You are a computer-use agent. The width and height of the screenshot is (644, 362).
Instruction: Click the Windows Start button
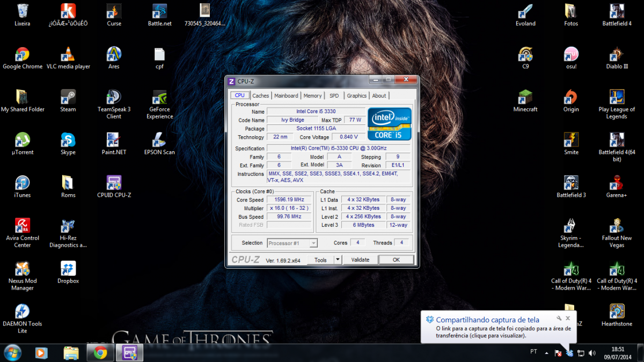click(x=12, y=352)
